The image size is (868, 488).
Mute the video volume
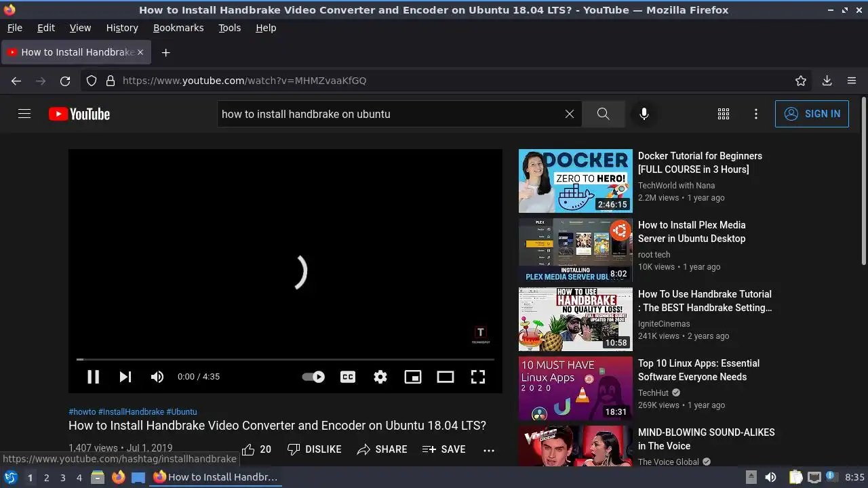[157, 377]
